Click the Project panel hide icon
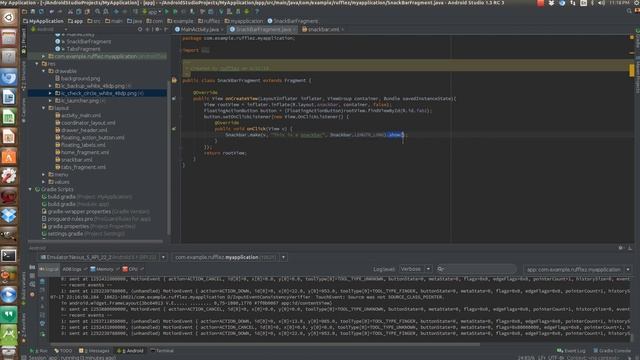Viewport: 640px width, 360px height. tap(165, 29)
